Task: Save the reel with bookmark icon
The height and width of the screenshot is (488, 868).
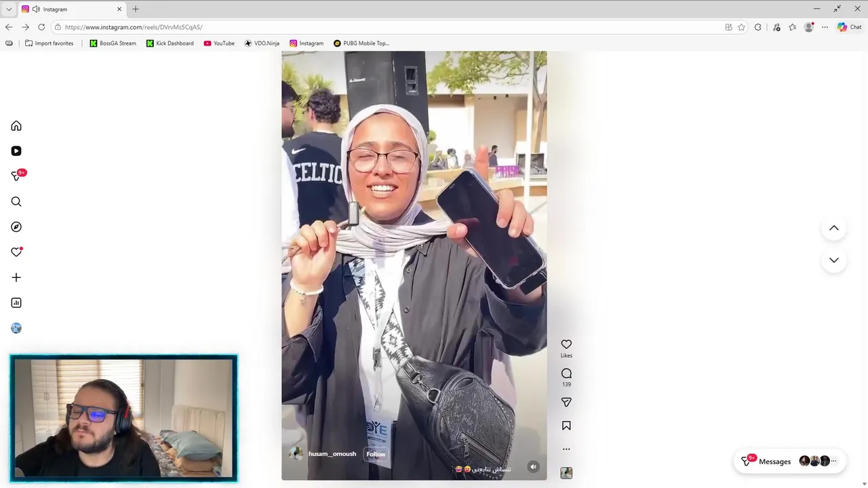Action: click(566, 426)
